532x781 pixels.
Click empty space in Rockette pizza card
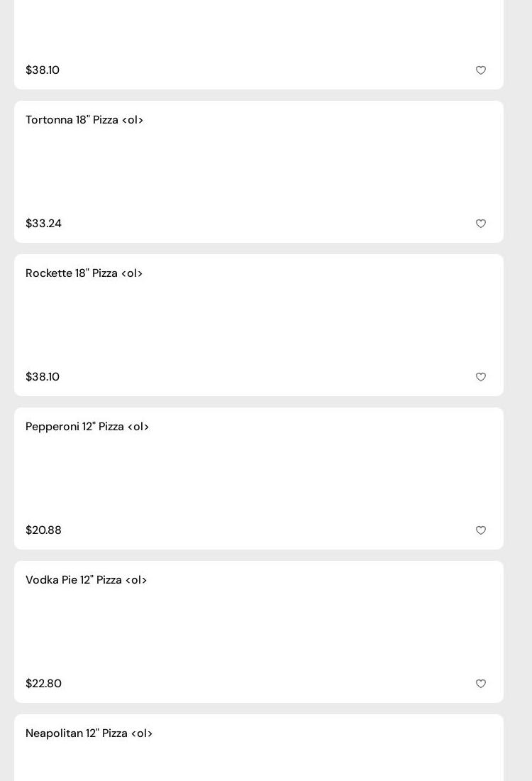259,325
